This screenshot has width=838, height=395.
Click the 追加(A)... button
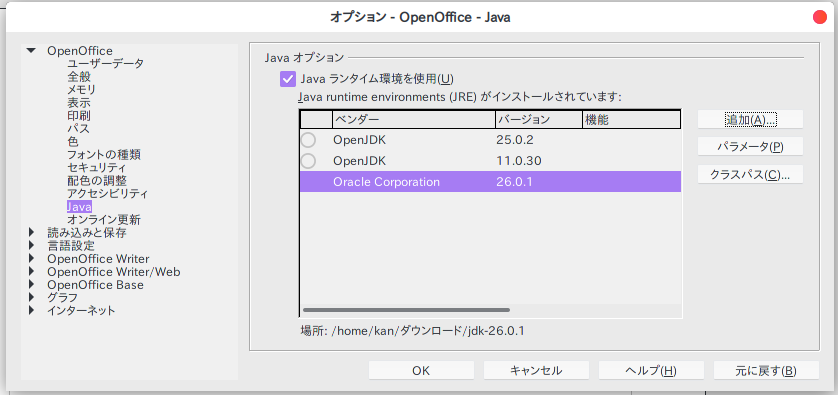750,119
